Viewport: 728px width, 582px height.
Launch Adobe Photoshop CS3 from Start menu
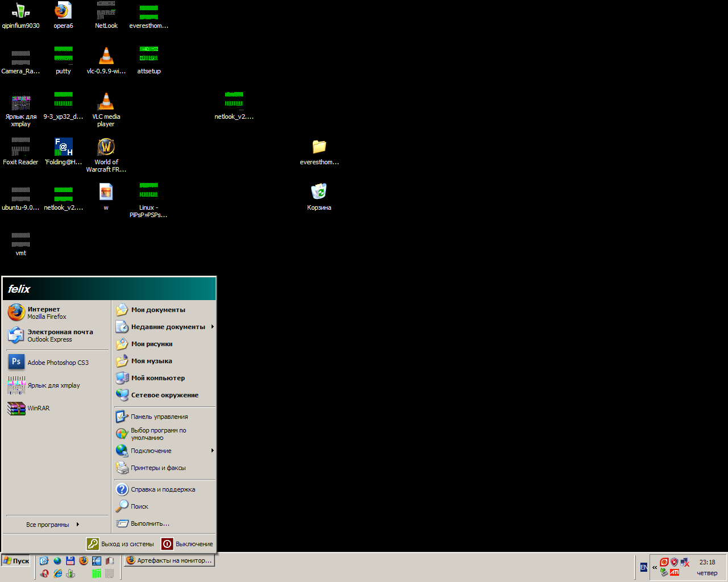[x=57, y=363]
